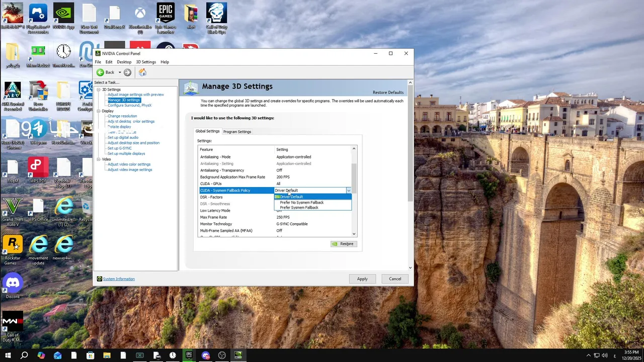
Task: Select Manage 3D settings in task tree
Action: [x=124, y=100]
